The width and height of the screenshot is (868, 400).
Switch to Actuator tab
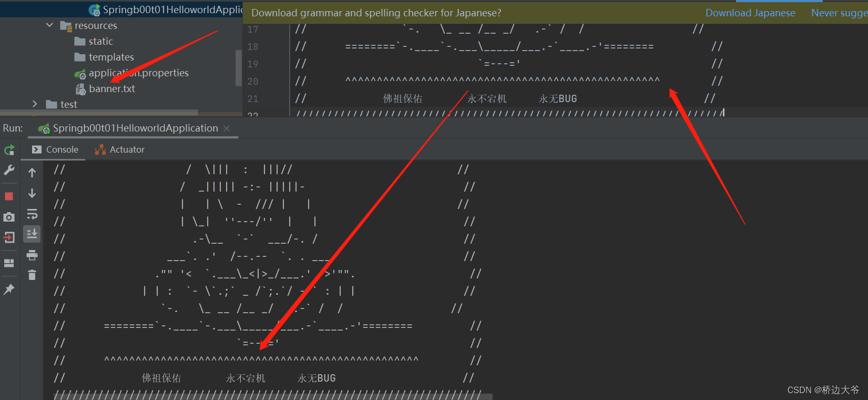[120, 149]
